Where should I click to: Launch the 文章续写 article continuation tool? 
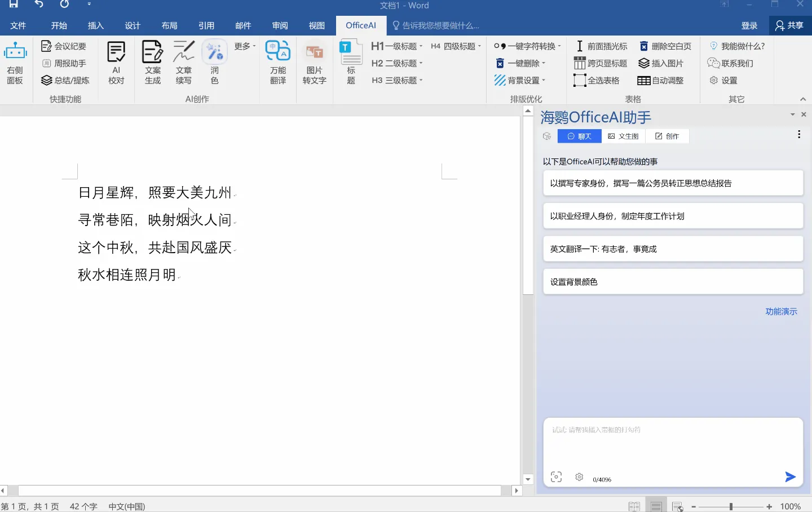184,62
